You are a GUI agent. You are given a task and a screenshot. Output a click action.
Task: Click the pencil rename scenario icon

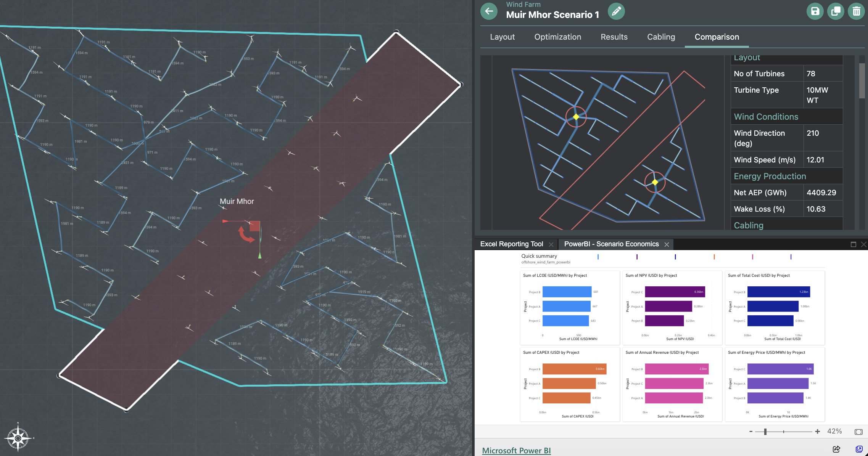tap(616, 11)
